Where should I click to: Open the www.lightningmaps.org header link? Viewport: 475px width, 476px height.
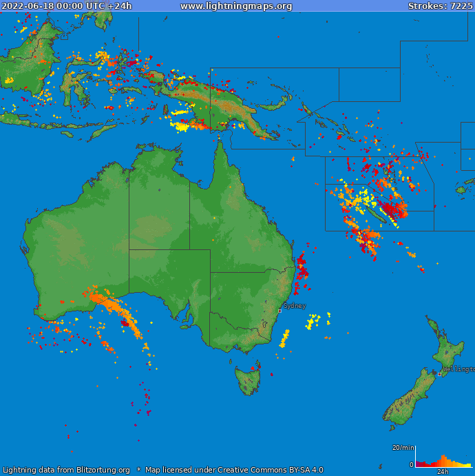tap(236, 6)
